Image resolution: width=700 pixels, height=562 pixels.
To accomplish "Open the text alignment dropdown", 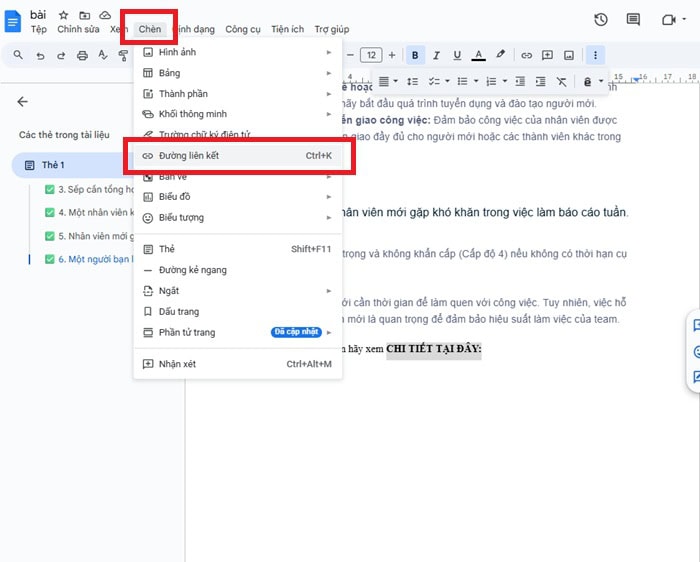I will (x=388, y=81).
